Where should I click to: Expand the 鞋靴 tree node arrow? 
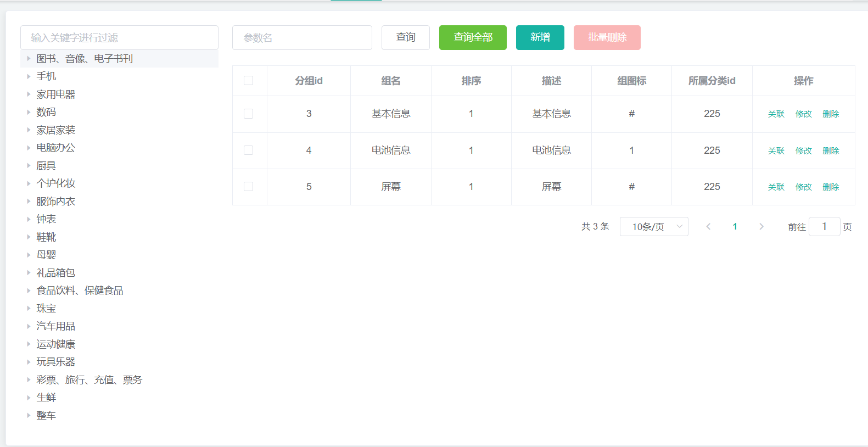29,237
